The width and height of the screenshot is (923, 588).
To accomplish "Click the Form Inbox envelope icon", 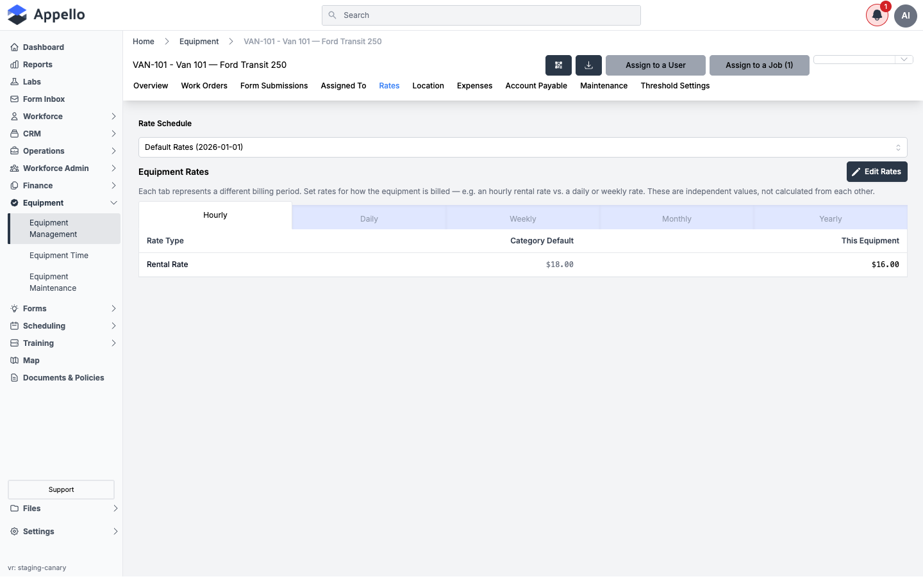I will (x=14, y=99).
